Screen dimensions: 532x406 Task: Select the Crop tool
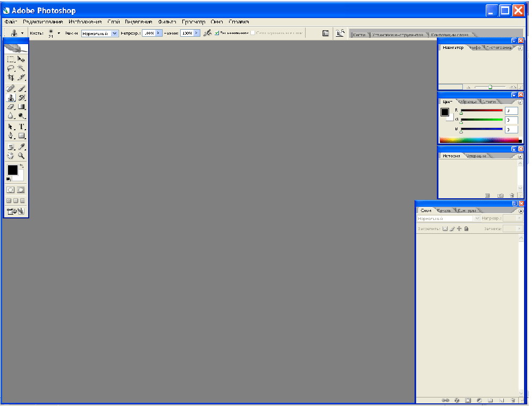coord(11,78)
